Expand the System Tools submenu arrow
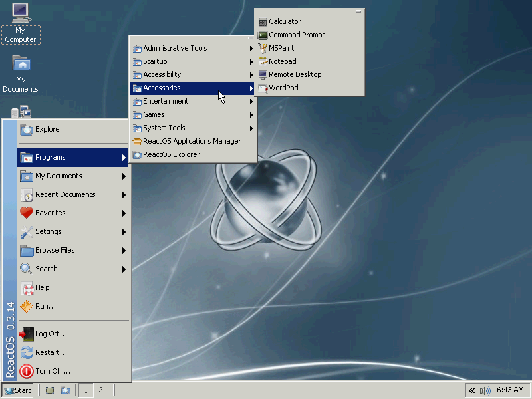 [251, 128]
